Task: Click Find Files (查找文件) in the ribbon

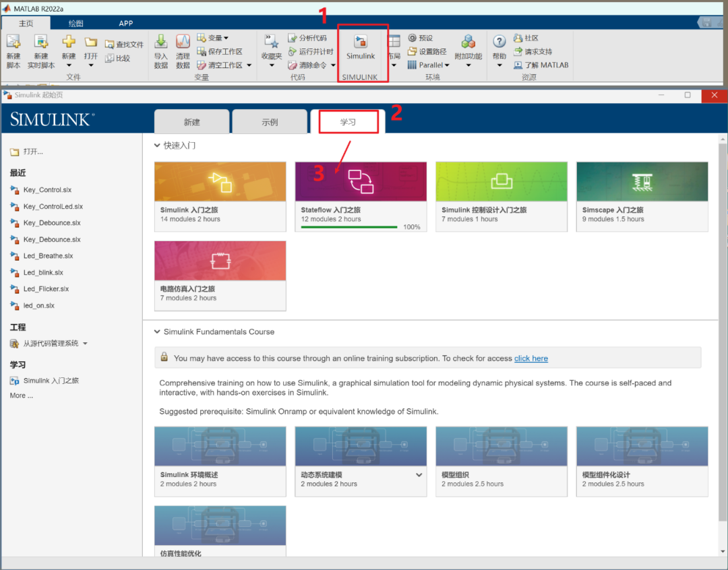Action: click(124, 44)
